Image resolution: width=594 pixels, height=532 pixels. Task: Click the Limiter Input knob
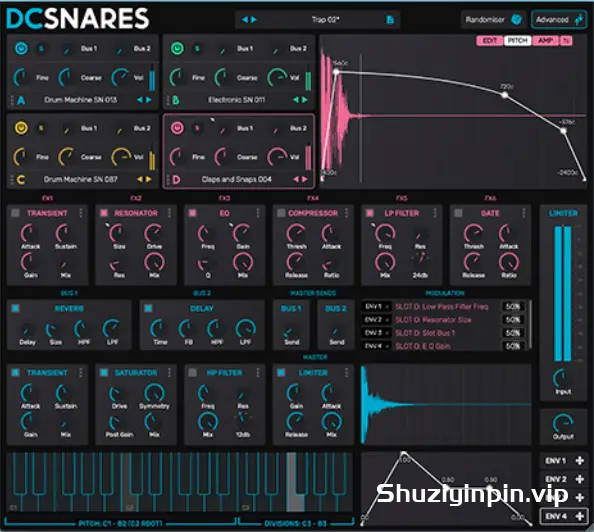[x=562, y=378]
